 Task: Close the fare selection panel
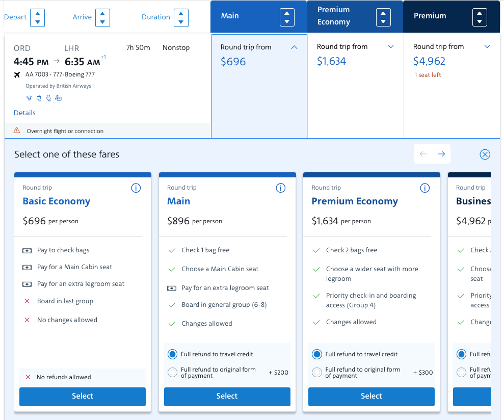pos(485,154)
